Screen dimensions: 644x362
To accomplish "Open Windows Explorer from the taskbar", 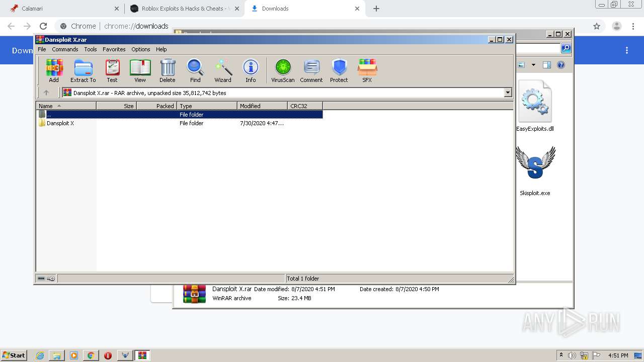I will (x=57, y=355).
